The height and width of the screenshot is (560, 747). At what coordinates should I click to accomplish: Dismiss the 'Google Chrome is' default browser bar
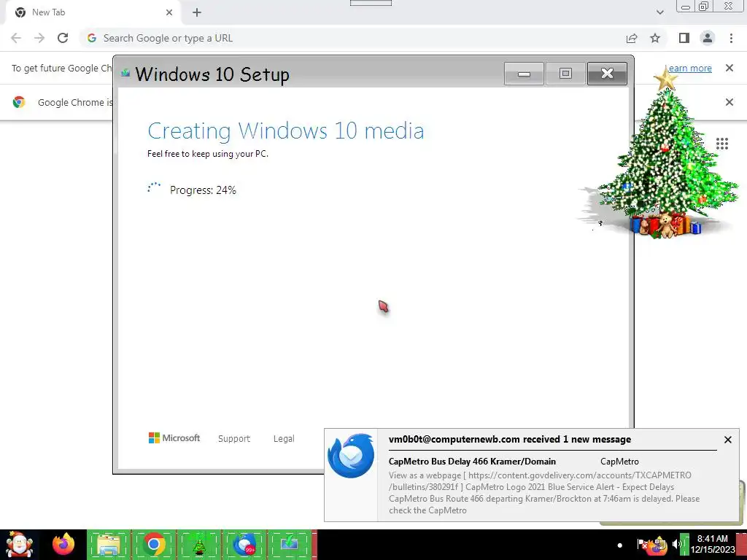point(729,102)
